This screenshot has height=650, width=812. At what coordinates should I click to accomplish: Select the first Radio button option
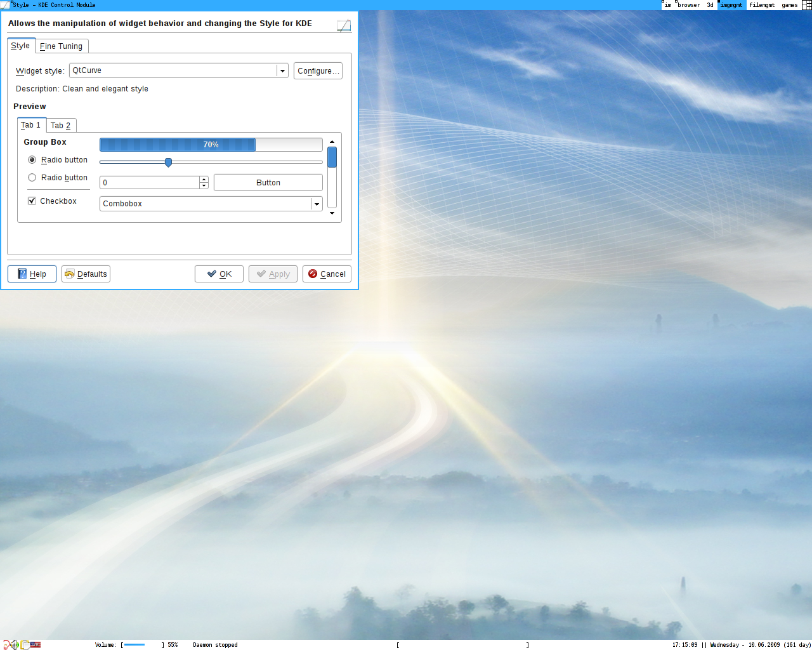(x=32, y=160)
